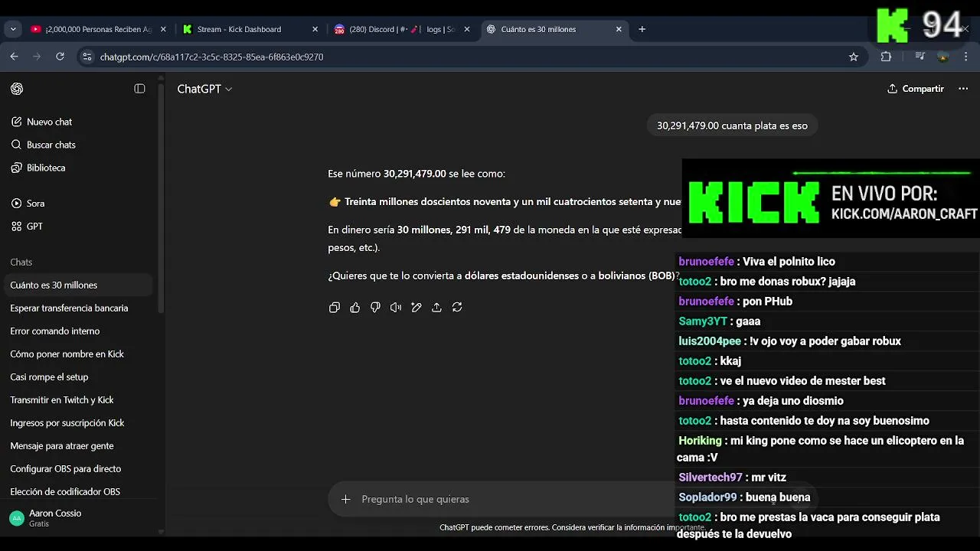Click the share upload icon below the response
Screen dimensions: 980x551
pos(436,308)
